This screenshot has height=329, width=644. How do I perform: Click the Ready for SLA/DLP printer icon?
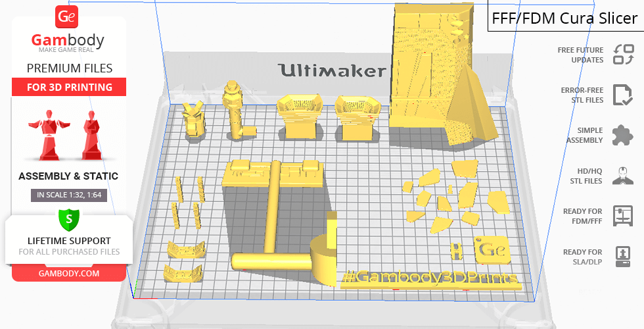pos(622,257)
